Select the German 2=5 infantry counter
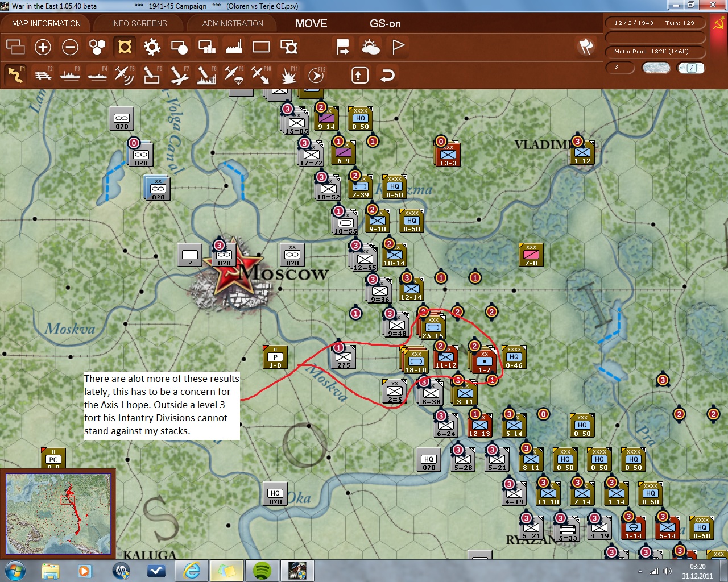 [395, 391]
